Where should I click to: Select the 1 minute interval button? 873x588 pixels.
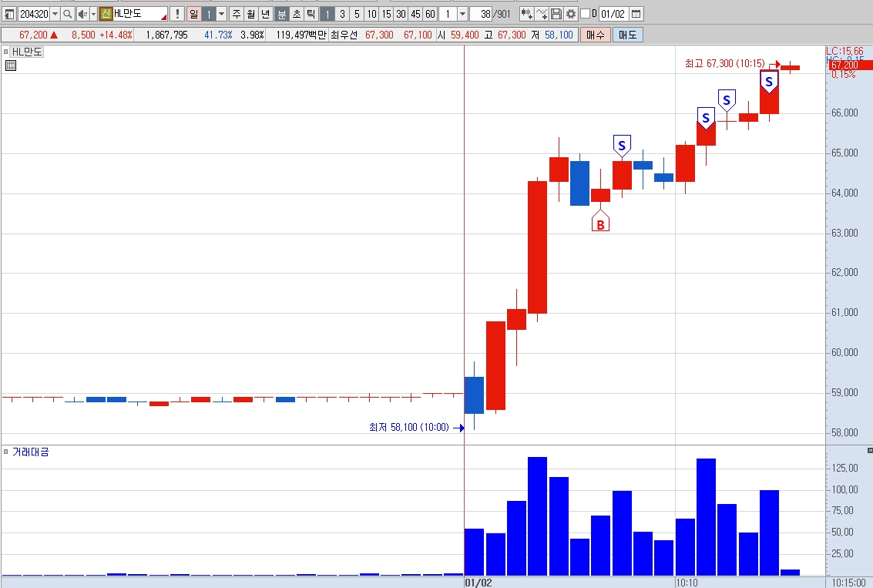click(x=327, y=14)
